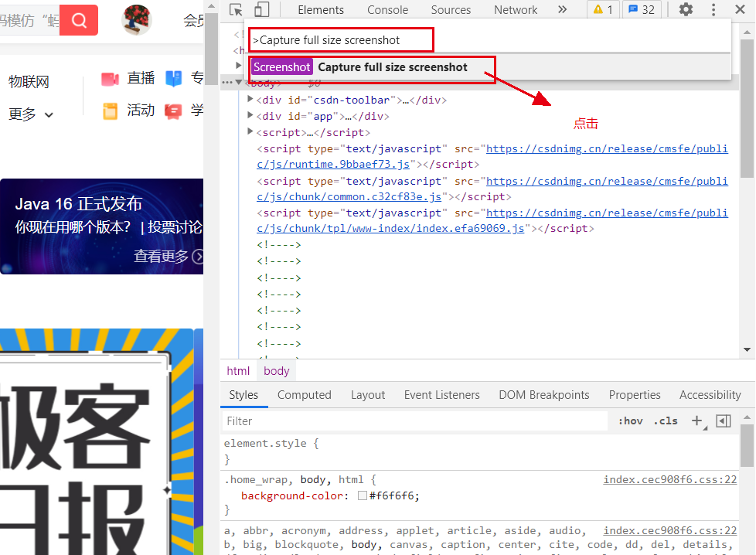Open the Sources tab
Image resolution: width=756 pixels, height=555 pixels.
click(x=451, y=9)
